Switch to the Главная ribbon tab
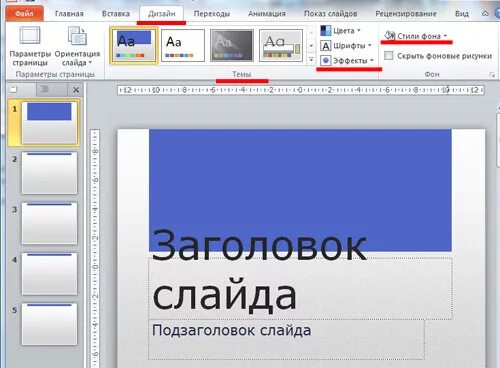Screen dimensions: 500x368 [69, 14]
